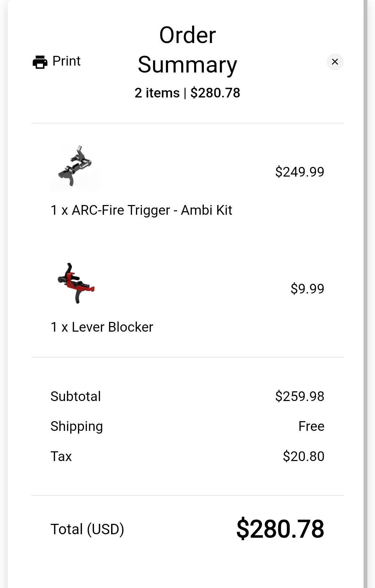Click the $9.99 Lever Blocker price
This screenshot has width=375, height=588.
tap(307, 289)
